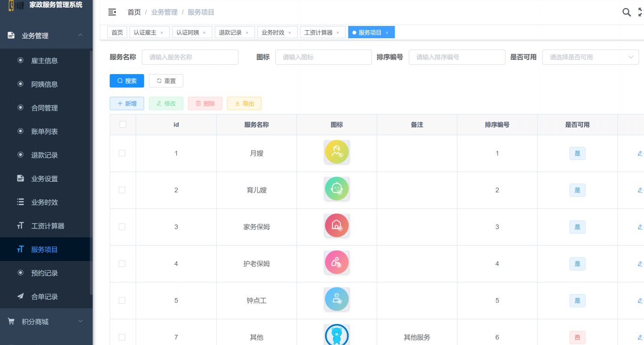Screen dimensions: 644x345
Task: Focus the 图标 input field
Action: (323, 57)
